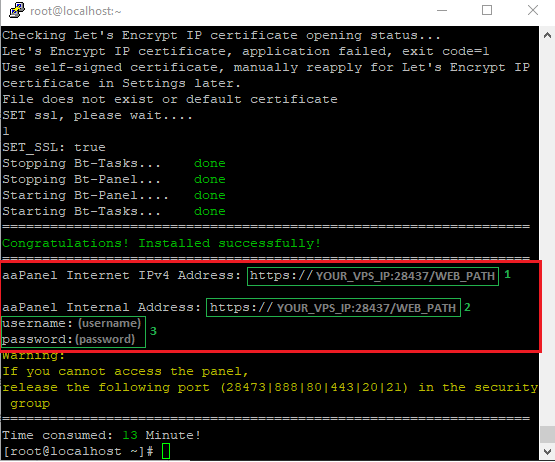Maximize the root@localhost terminal window
Image resolution: width=555 pixels, height=462 pixels.
pyautogui.click(x=487, y=11)
